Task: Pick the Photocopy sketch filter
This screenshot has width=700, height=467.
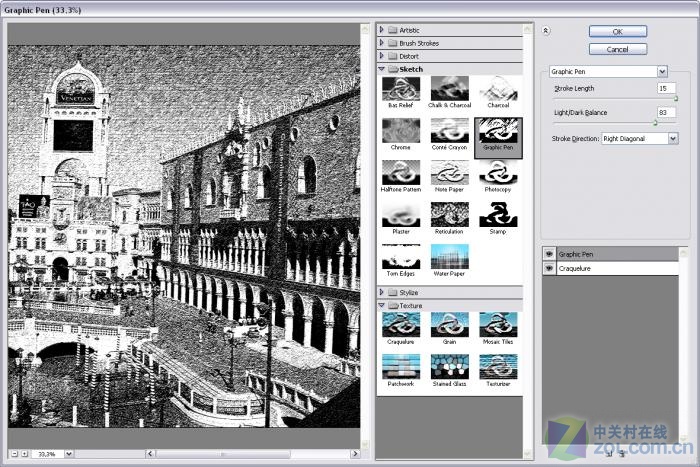Action: [x=498, y=173]
